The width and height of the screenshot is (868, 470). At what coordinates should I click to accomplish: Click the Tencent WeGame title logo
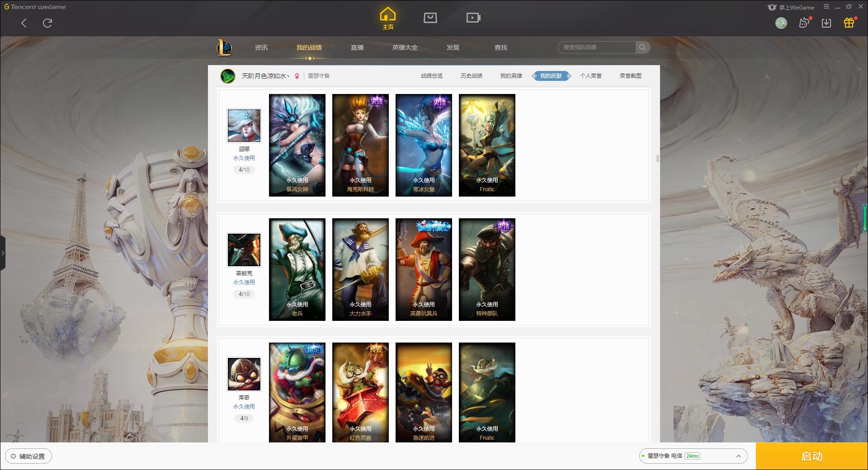coord(35,7)
